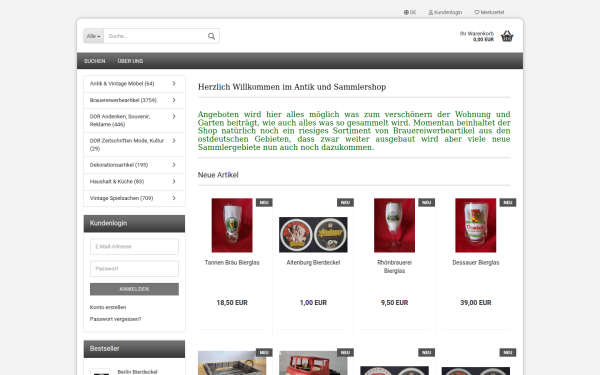The width and height of the screenshot is (600, 375).
Task: Click the Altenburg Bierdeckel title
Action: pos(313,262)
